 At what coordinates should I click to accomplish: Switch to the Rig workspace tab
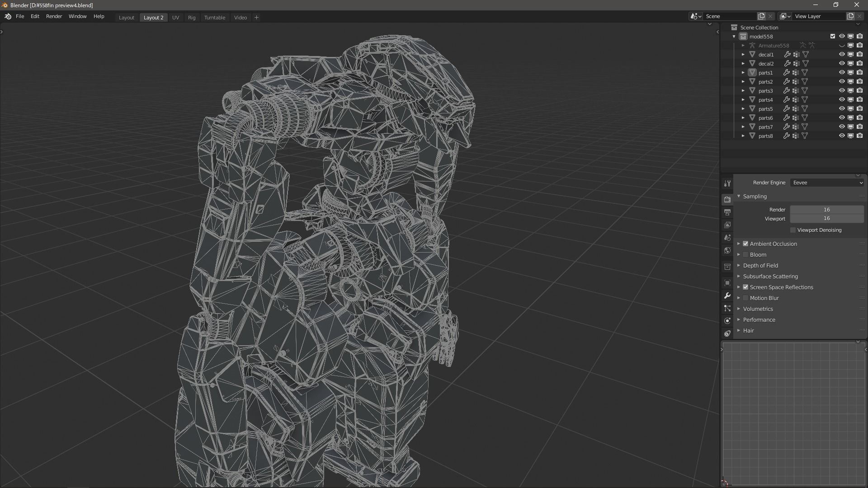pos(192,18)
